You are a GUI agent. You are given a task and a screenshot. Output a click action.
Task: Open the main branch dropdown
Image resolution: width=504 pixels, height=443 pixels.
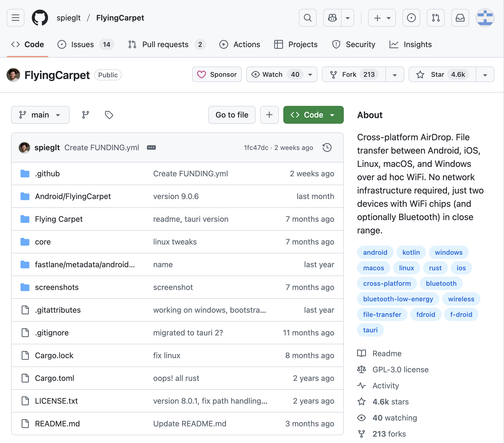coord(40,115)
